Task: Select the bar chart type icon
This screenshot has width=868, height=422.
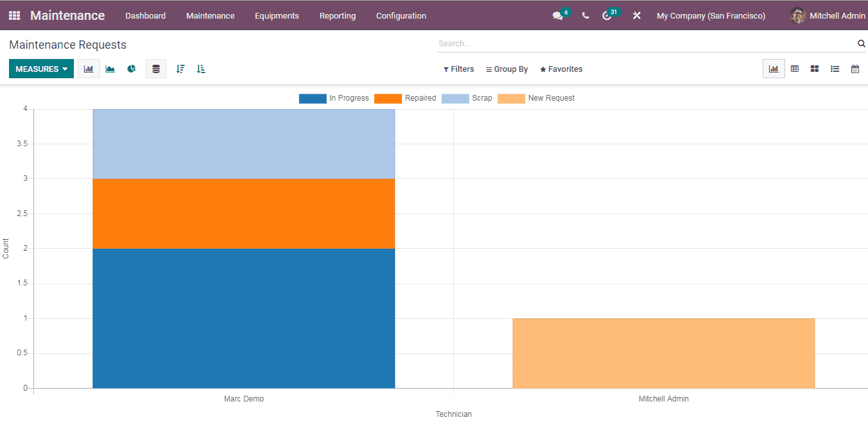Action: click(x=89, y=69)
